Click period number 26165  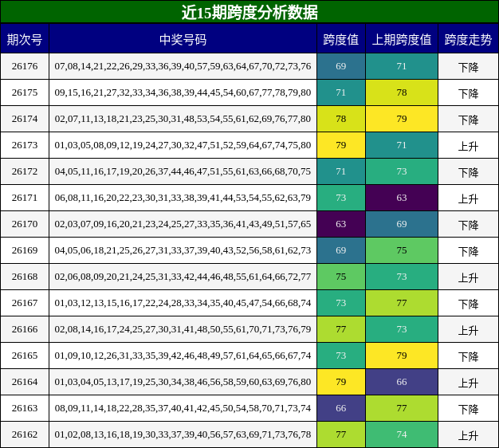[25, 356]
